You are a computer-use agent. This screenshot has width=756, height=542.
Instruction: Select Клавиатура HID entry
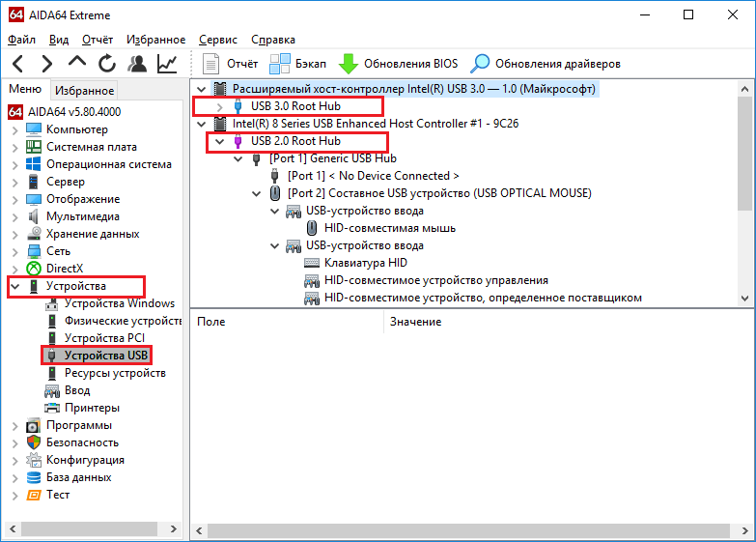[x=366, y=263]
